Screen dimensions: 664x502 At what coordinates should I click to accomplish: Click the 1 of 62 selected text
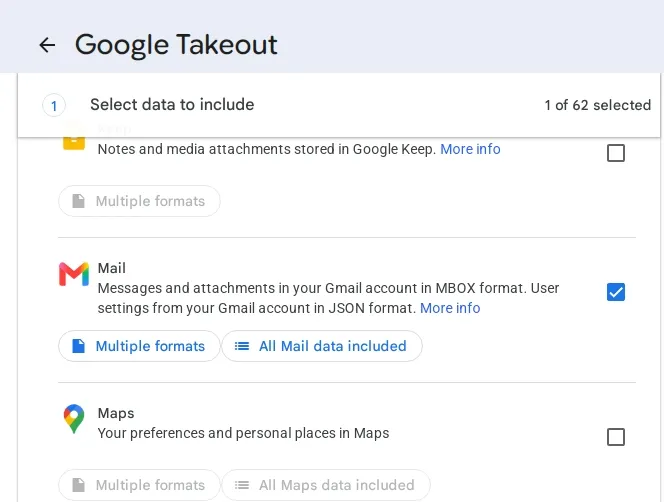pos(598,105)
